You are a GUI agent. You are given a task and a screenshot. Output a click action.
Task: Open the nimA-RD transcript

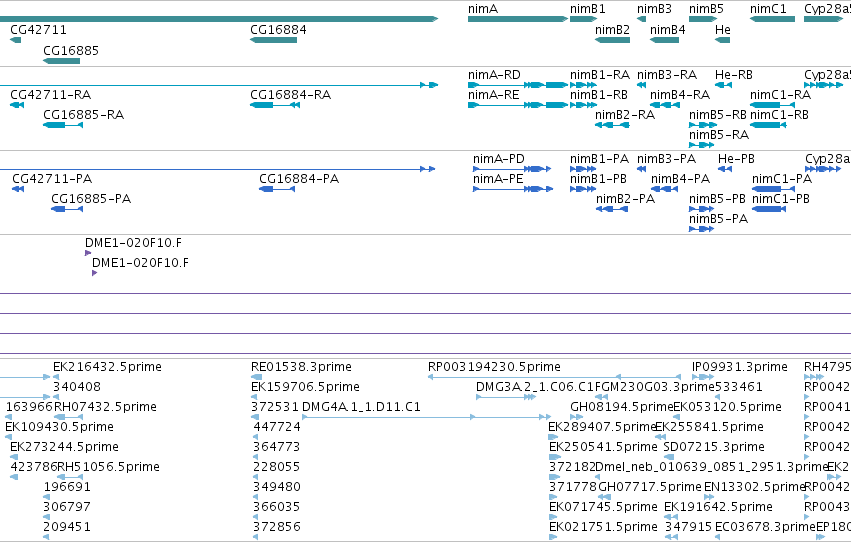pos(518,85)
